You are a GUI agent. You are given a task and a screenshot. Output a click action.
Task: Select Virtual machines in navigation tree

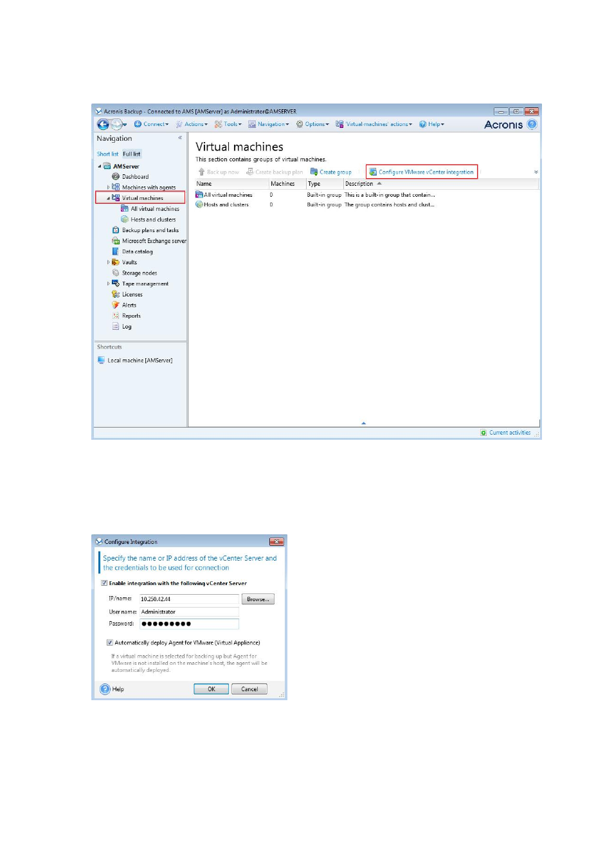[x=142, y=198]
